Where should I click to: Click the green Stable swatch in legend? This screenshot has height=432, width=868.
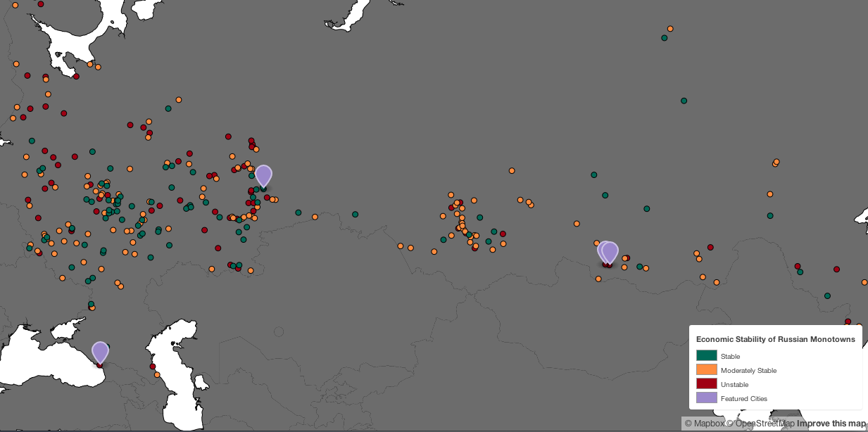tap(707, 356)
